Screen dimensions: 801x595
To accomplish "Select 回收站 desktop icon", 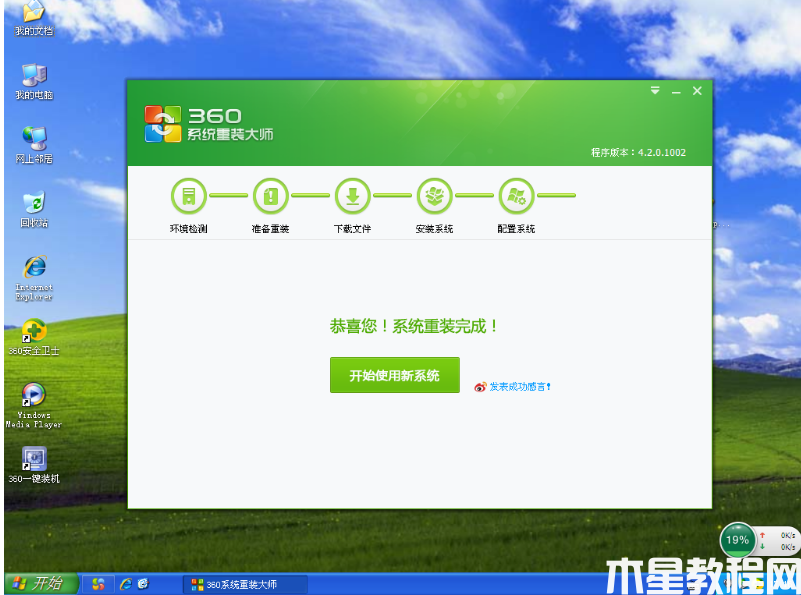I will point(34,209).
